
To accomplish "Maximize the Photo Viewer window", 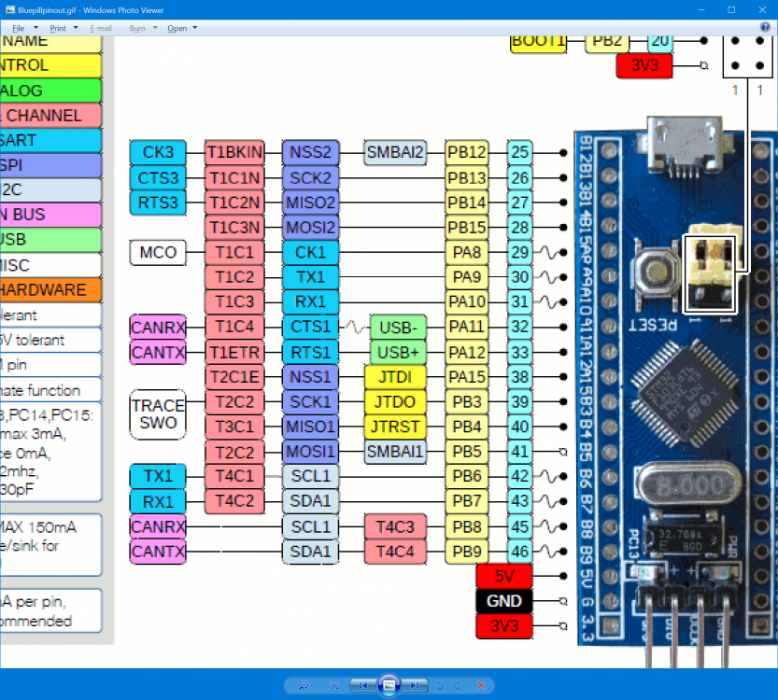I will [x=731, y=10].
